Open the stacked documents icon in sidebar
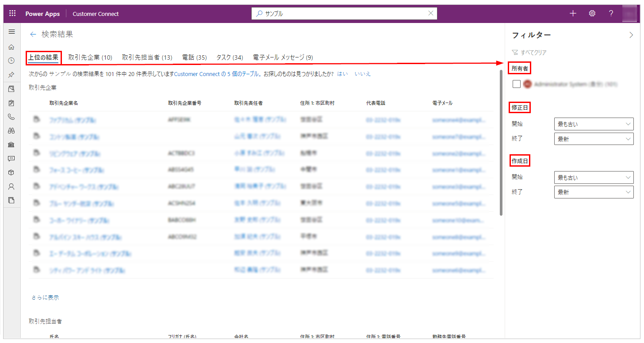The image size is (644, 343). click(x=11, y=200)
